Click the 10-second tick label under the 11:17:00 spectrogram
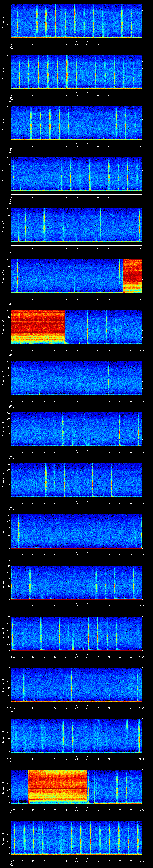The width and height of the screenshot is (153, 868). (x=33, y=759)
